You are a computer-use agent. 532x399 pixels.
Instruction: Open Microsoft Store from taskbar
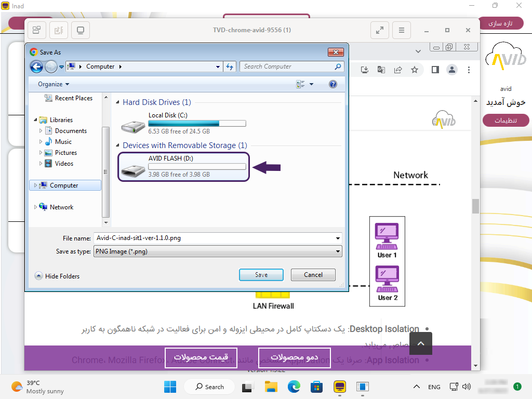[316, 387]
